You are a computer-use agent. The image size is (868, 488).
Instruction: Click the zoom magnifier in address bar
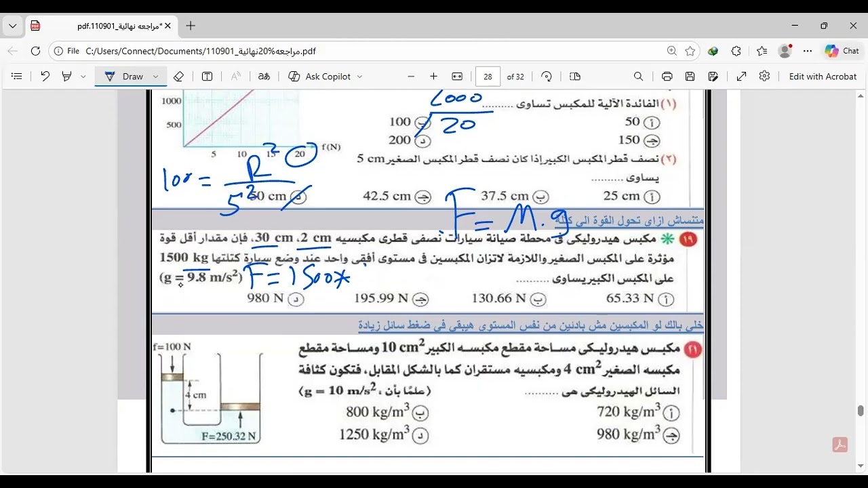coord(671,51)
